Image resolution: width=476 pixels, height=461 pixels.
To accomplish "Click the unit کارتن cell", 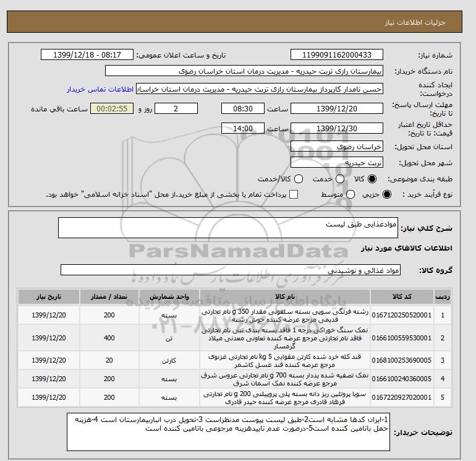I will (169, 360).
